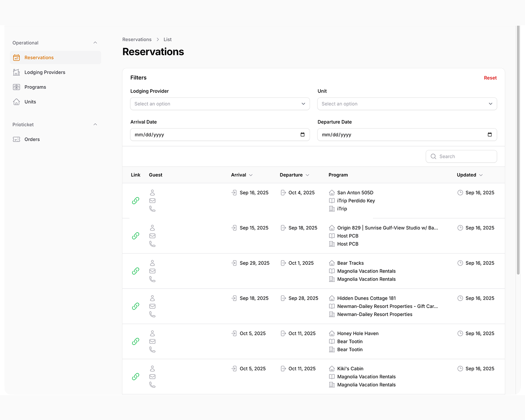The image size is (525, 420).
Task: Select the San Anton 505D unit text
Action: click(x=355, y=193)
